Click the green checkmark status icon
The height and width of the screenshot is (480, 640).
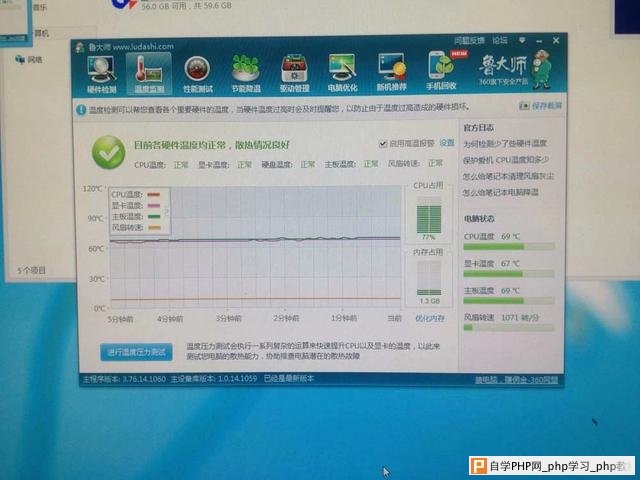108,152
